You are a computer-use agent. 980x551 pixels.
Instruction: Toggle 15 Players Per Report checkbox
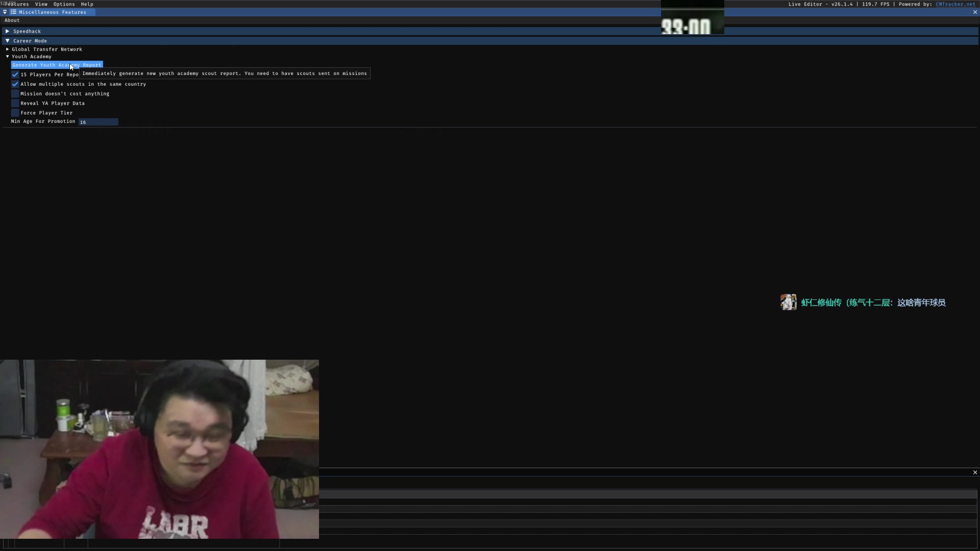tap(15, 74)
